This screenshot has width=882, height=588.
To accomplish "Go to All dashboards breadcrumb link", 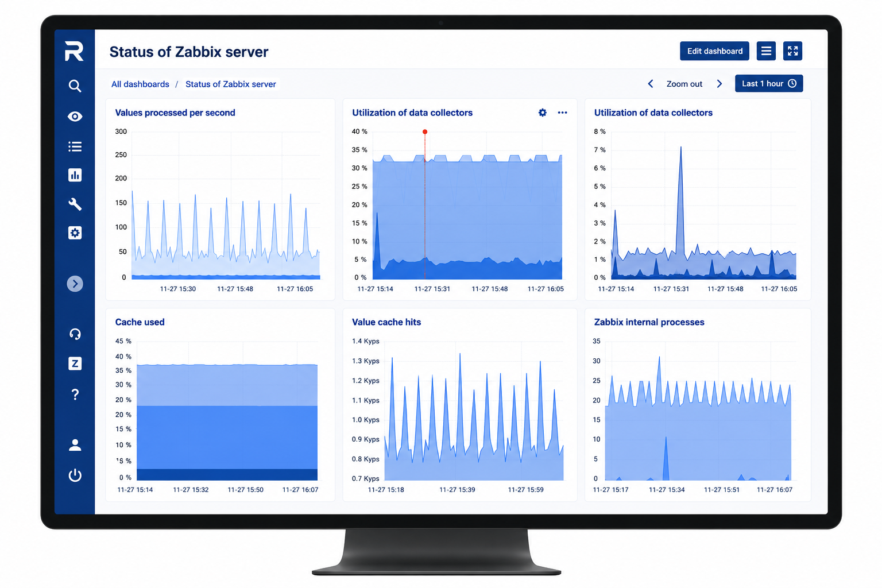I will (x=140, y=84).
